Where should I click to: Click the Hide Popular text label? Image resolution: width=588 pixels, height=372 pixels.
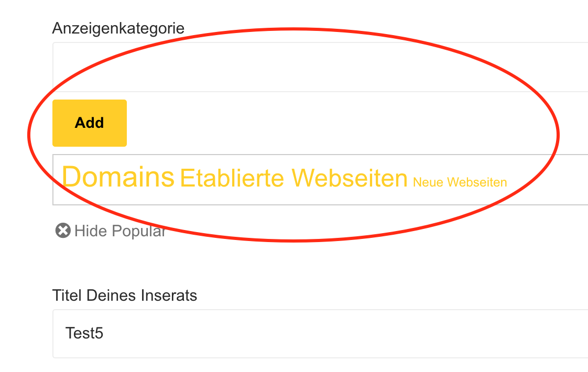point(120,231)
